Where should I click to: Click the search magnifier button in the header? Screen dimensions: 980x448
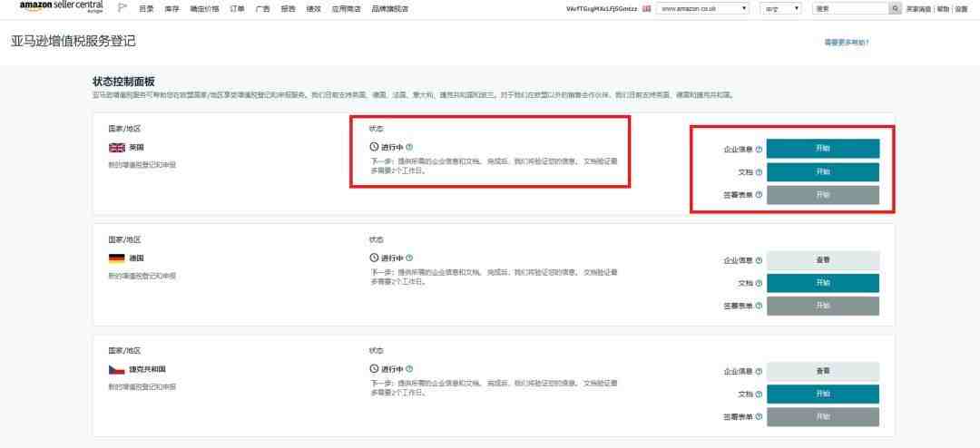[x=896, y=9]
